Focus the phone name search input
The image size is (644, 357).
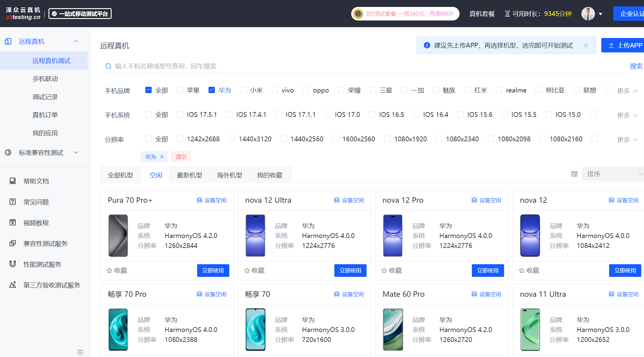(x=361, y=66)
